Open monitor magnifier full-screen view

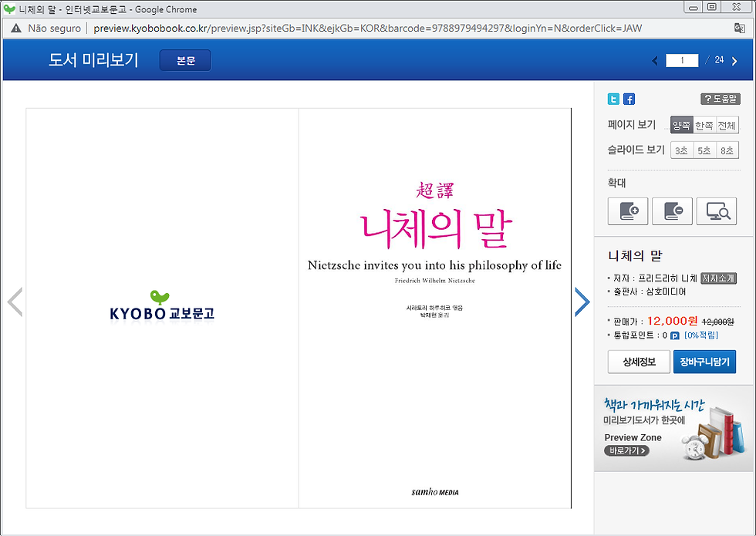click(717, 211)
